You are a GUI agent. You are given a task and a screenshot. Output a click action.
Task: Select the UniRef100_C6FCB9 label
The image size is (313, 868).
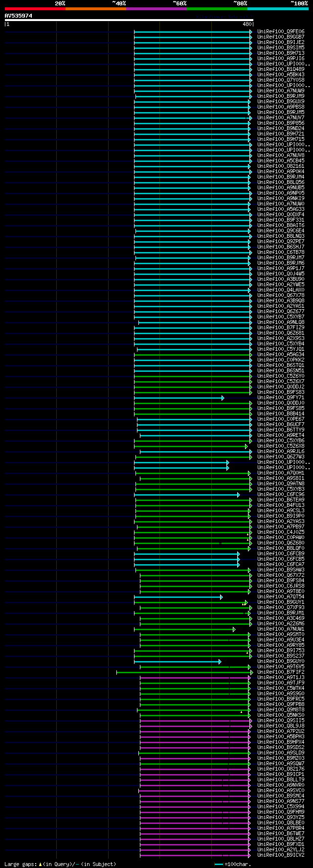pos(281,554)
